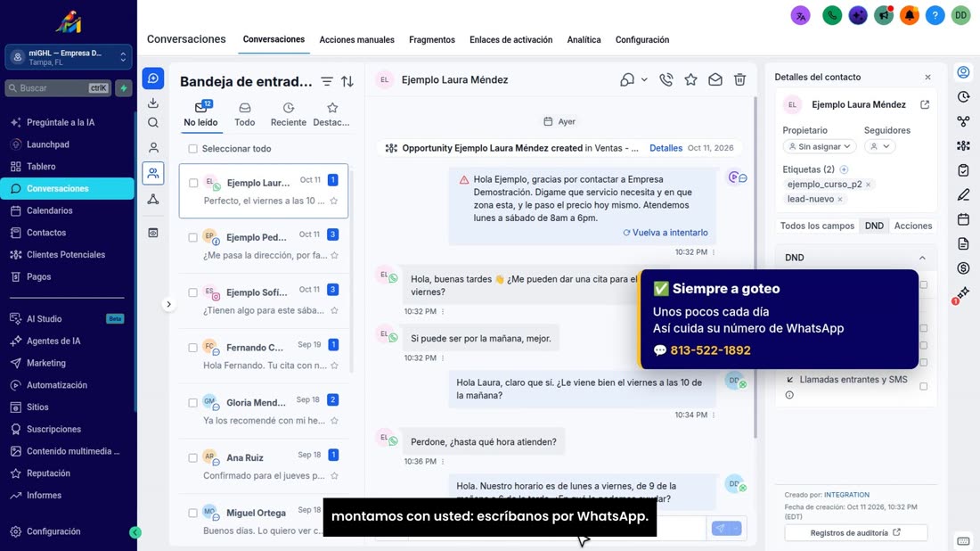Open the Fernando C... conversation
The height and width of the screenshot is (551, 980).
263,356
